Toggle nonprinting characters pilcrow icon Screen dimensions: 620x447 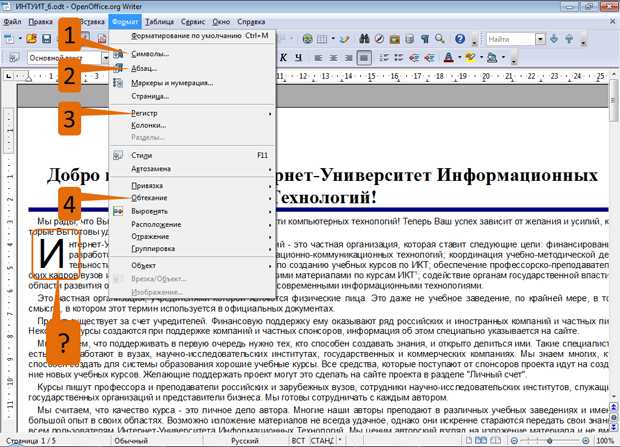click(x=425, y=39)
